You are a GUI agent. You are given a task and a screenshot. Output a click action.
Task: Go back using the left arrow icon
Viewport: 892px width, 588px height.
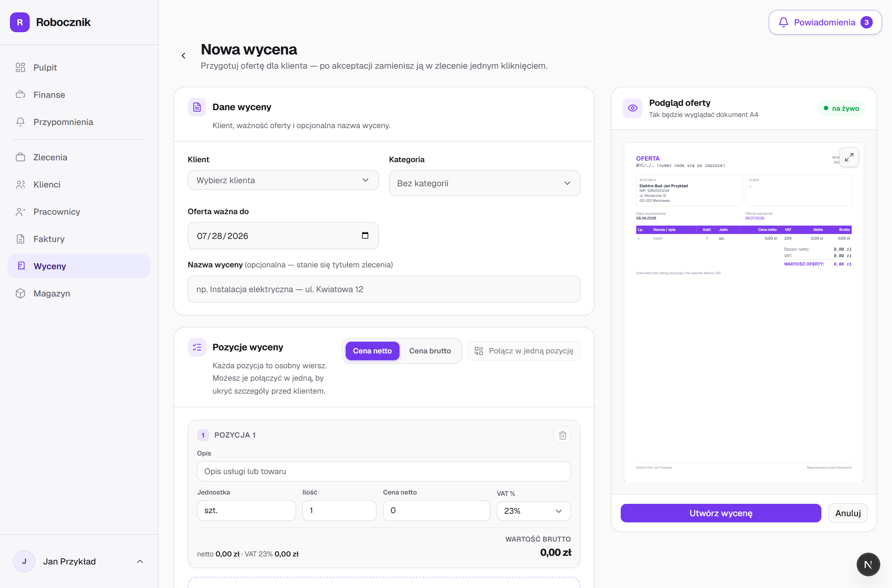[x=183, y=56]
